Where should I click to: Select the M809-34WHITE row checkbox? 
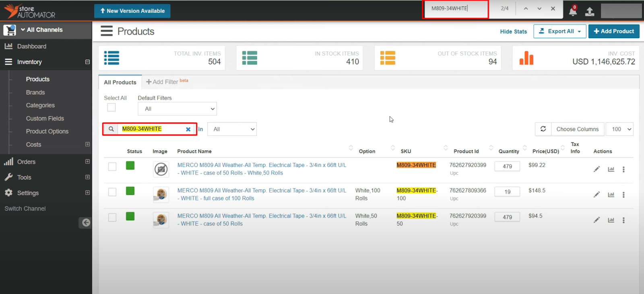click(112, 167)
